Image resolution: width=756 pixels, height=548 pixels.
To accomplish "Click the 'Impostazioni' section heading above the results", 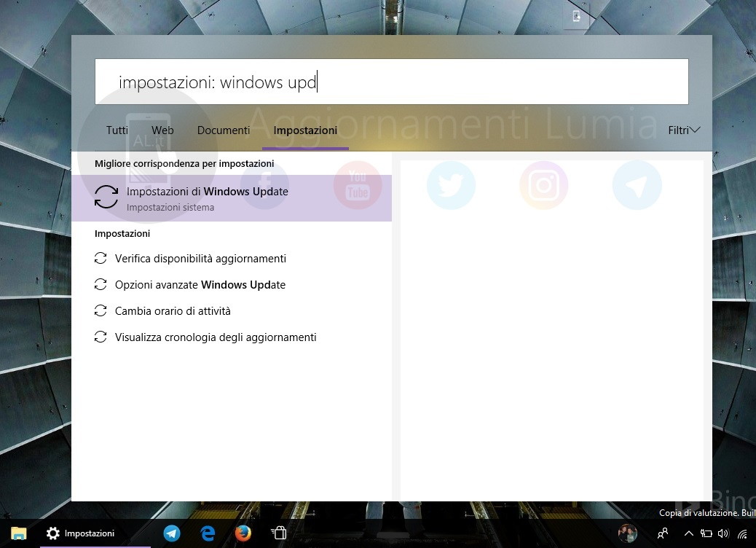I will (x=122, y=233).
